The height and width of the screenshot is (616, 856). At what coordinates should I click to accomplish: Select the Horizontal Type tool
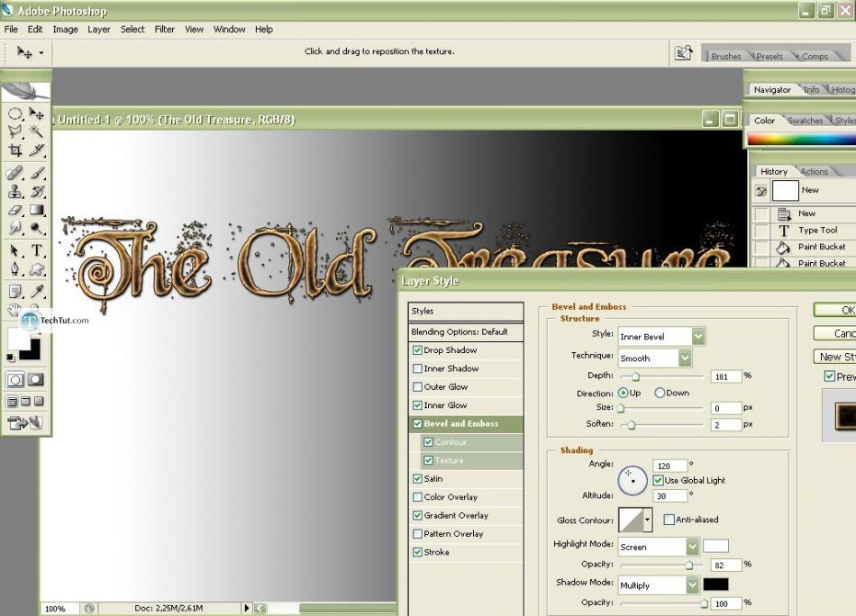tap(37, 249)
